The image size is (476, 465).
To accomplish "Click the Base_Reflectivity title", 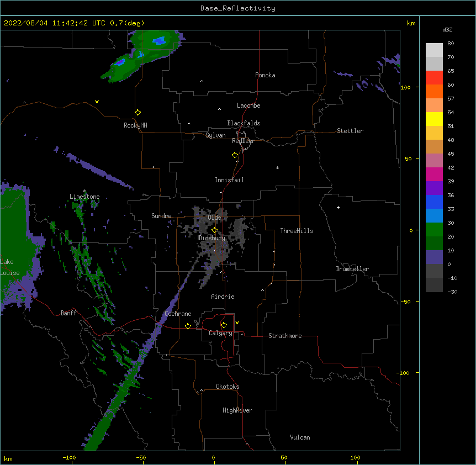I will click(238, 8).
